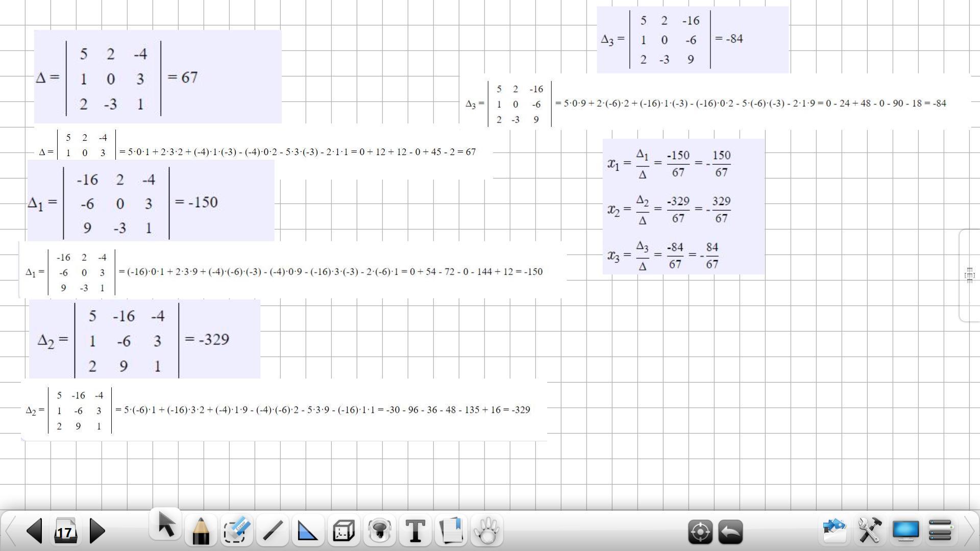Open the media import folder icon

point(835,531)
